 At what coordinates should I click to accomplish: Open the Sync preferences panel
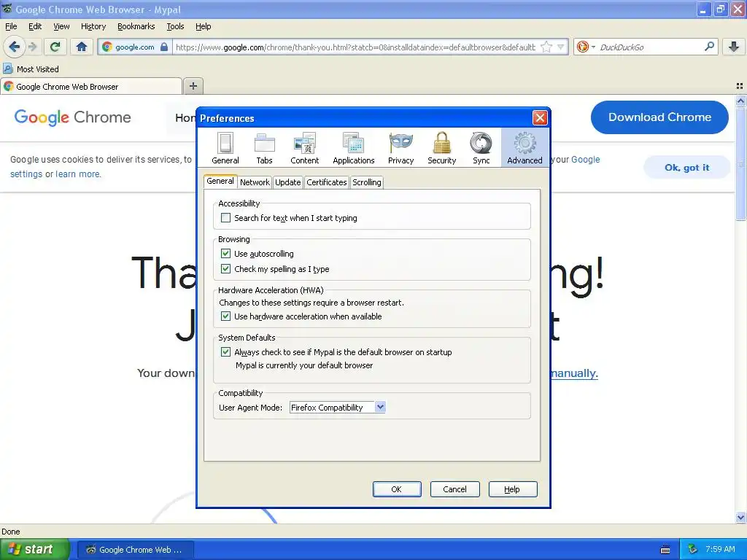(481, 147)
